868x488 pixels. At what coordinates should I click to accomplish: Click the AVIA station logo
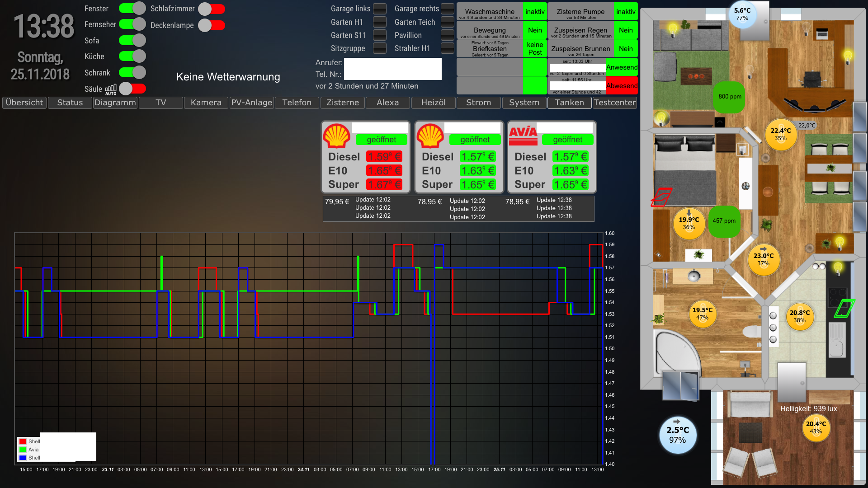pyautogui.click(x=523, y=136)
